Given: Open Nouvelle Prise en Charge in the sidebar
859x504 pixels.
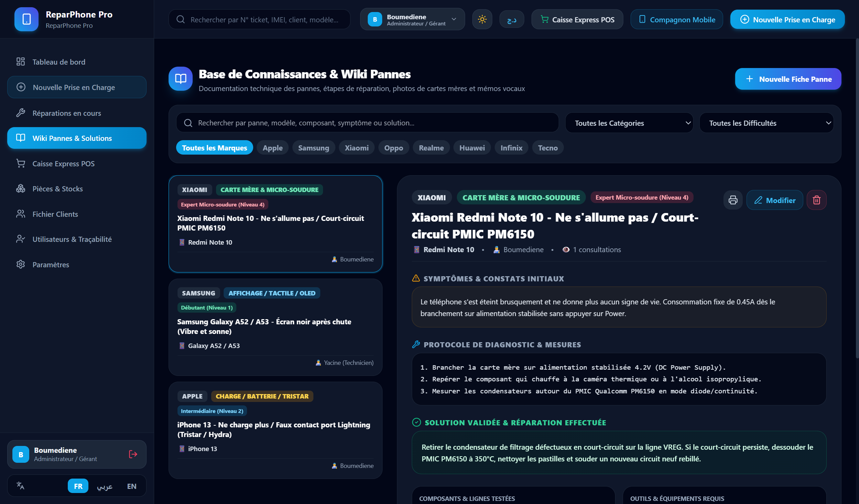Looking at the screenshot, I should pos(77,87).
